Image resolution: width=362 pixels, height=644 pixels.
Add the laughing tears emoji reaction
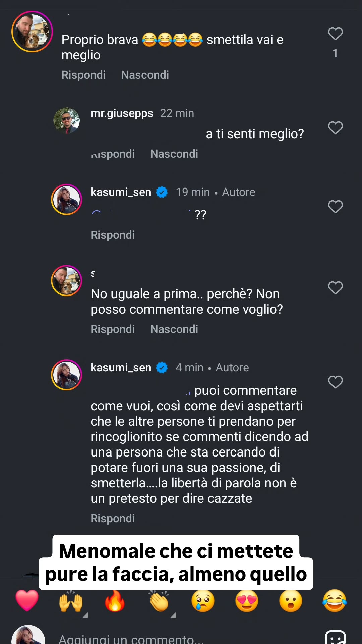[x=335, y=601]
